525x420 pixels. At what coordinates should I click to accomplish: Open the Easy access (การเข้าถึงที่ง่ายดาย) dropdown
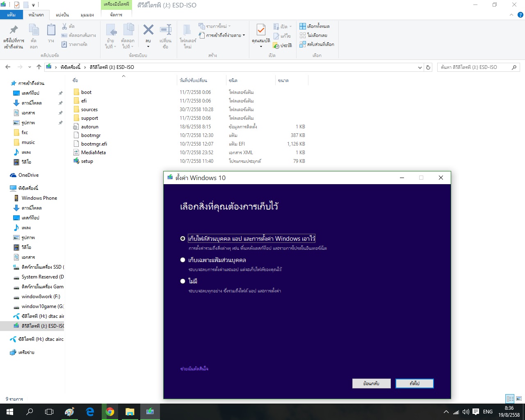(x=222, y=35)
